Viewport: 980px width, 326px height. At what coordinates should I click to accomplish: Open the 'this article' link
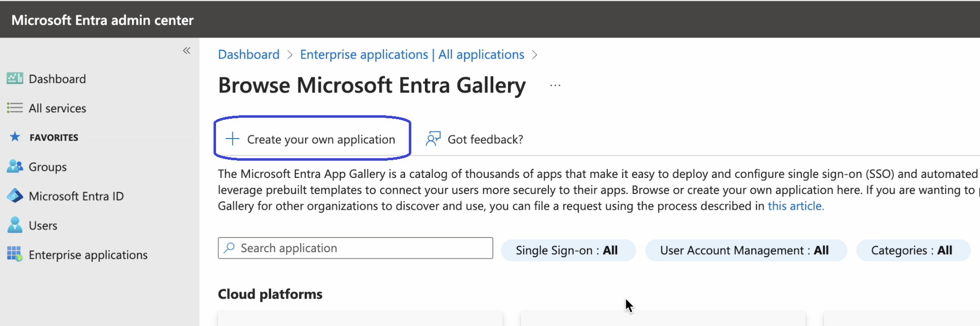(795, 206)
